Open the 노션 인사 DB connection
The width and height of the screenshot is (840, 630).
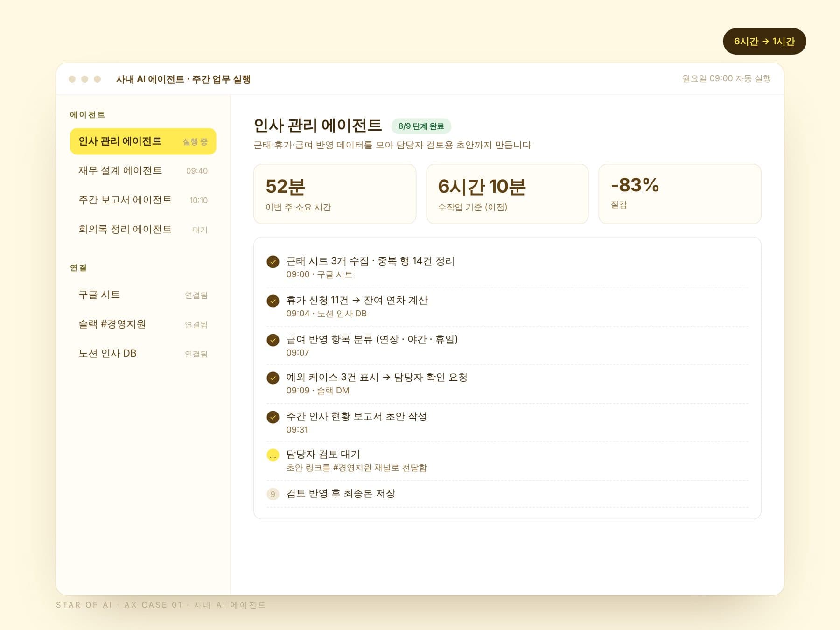[x=143, y=354]
